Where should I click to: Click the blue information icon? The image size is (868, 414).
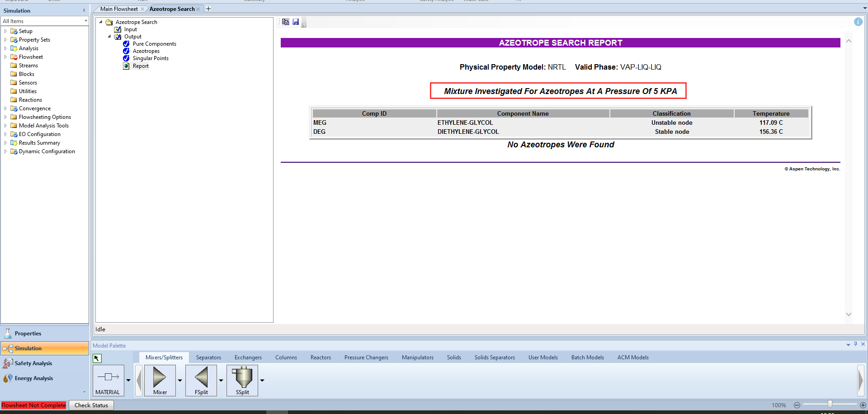(x=858, y=22)
